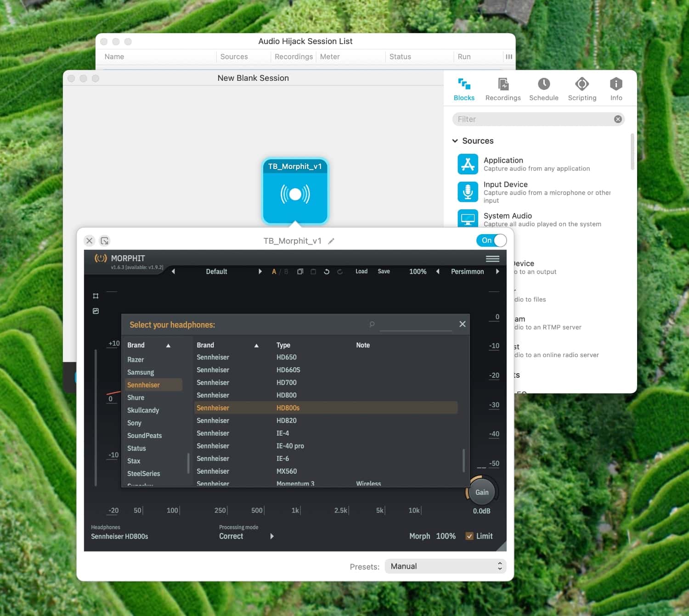Click the model list scrollbar thumb
The width and height of the screenshot is (689, 616).
pos(463,460)
